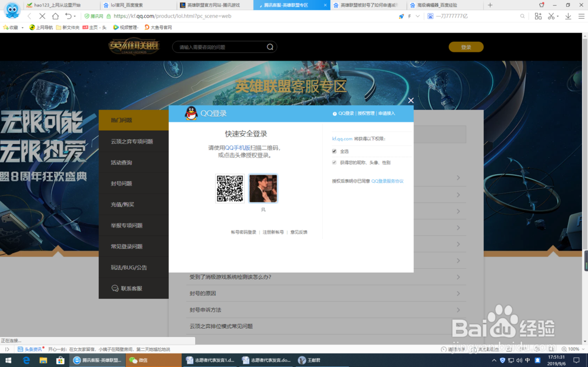Click the QQ手机版 link
The height and width of the screenshot is (367, 588).
pos(238,148)
